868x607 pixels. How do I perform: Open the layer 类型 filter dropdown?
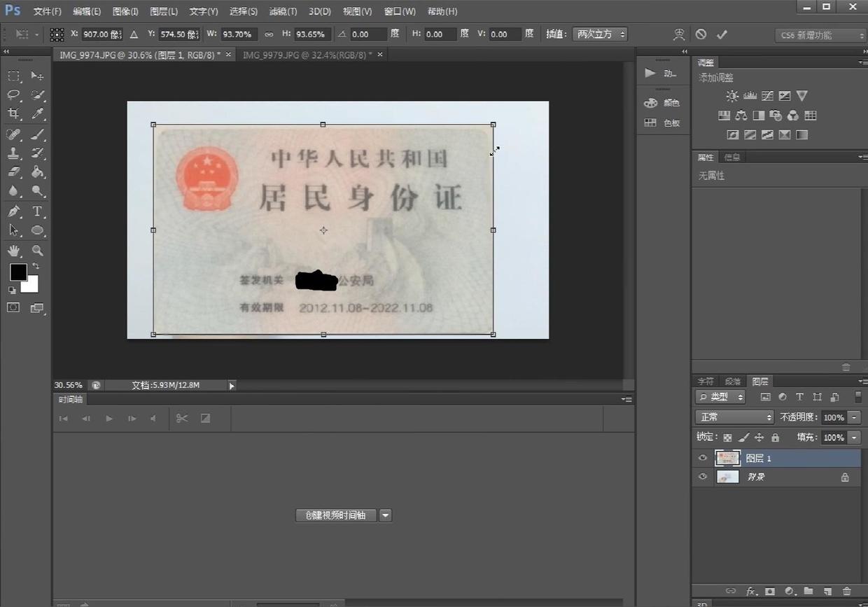(720, 397)
